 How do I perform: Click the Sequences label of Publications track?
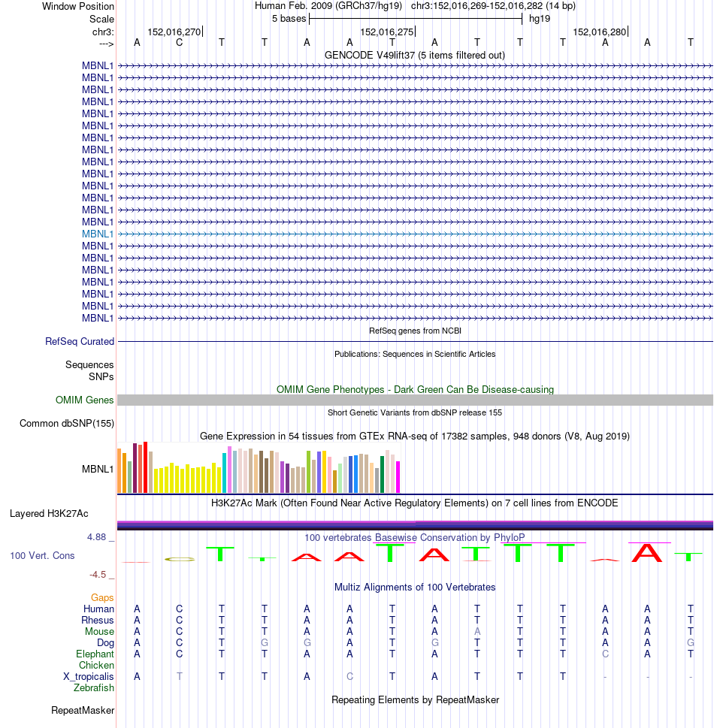click(x=89, y=364)
